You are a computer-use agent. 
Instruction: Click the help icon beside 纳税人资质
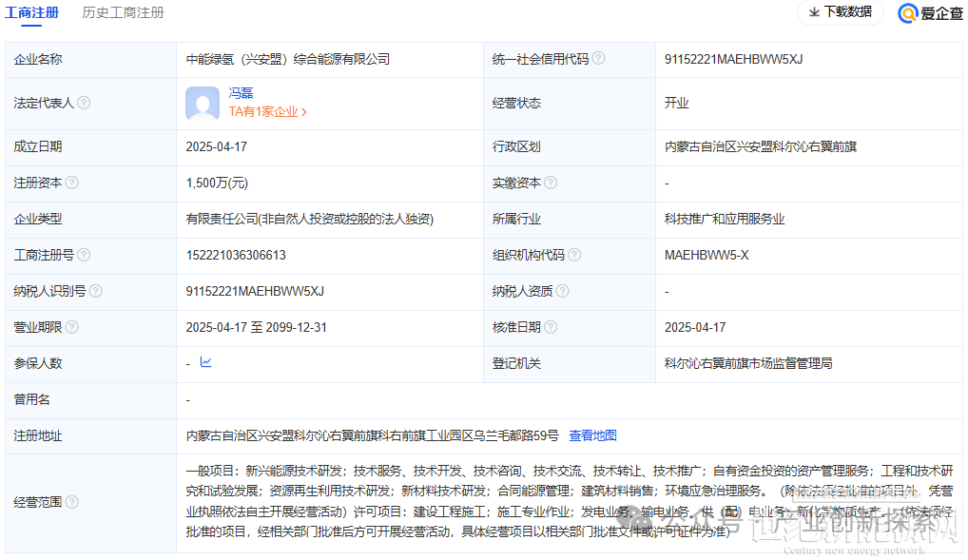click(564, 291)
